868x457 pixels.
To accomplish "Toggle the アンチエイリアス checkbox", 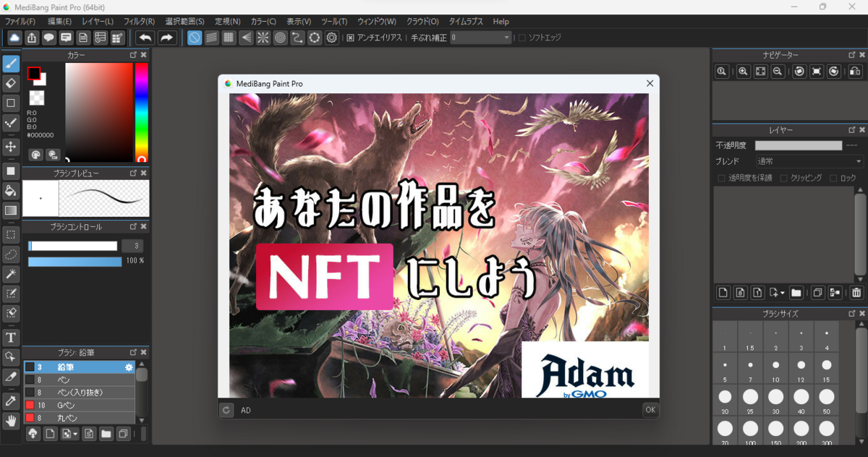I will click(350, 38).
